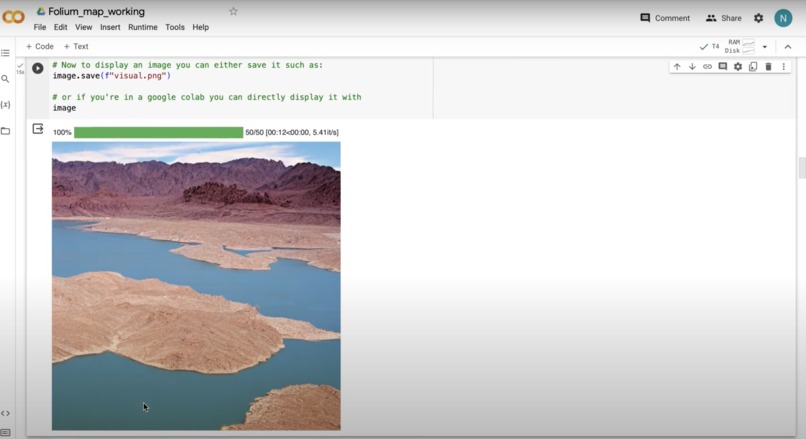The height and width of the screenshot is (439, 806).
Task: Open code snippets icon in sidebar
Action: point(5,413)
